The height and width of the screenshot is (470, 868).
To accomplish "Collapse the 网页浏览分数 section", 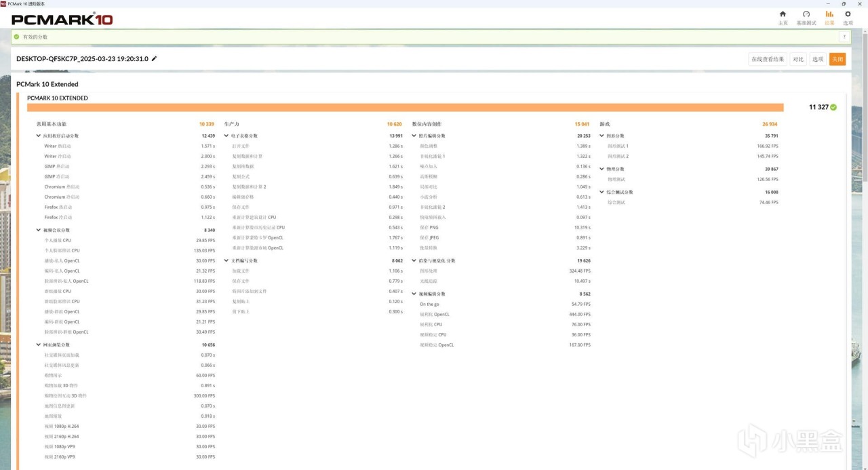I will [38, 345].
